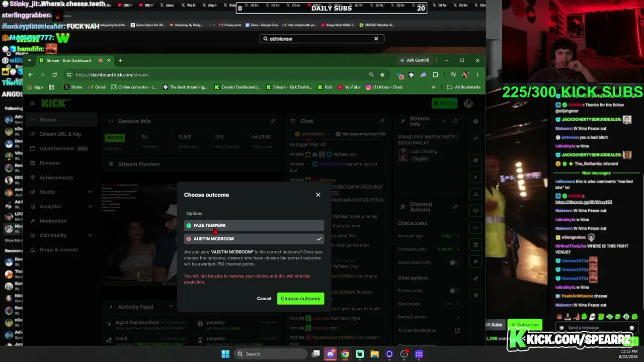Open the Gmail bookmark
The width and height of the screenshot is (644, 362).
point(97,87)
